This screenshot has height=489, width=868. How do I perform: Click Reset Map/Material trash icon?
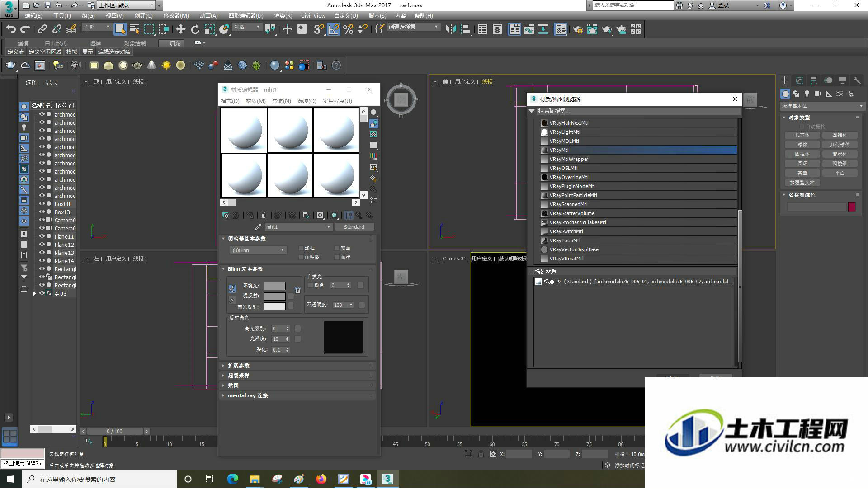[264, 216]
